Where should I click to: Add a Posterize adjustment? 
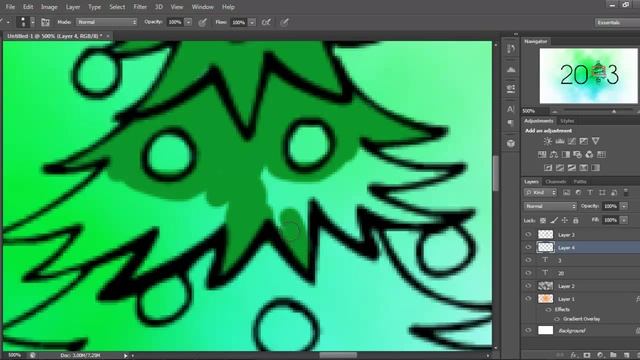(x=560, y=168)
